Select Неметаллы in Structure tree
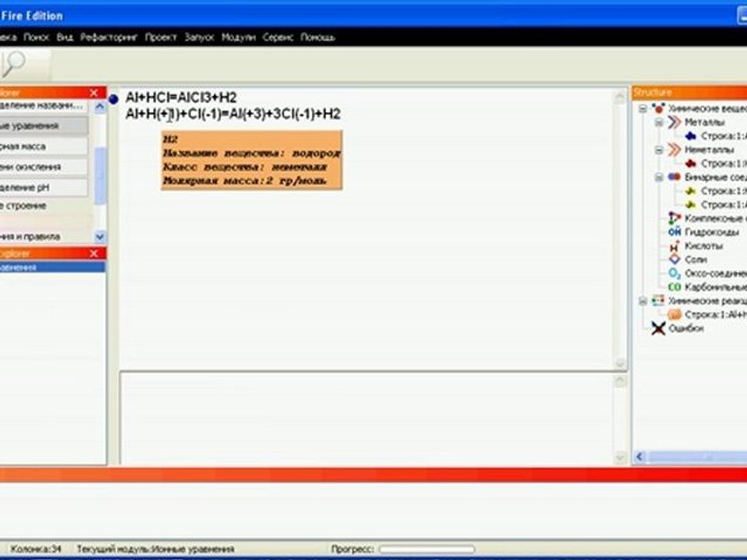The height and width of the screenshot is (560, 747). click(710, 150)
